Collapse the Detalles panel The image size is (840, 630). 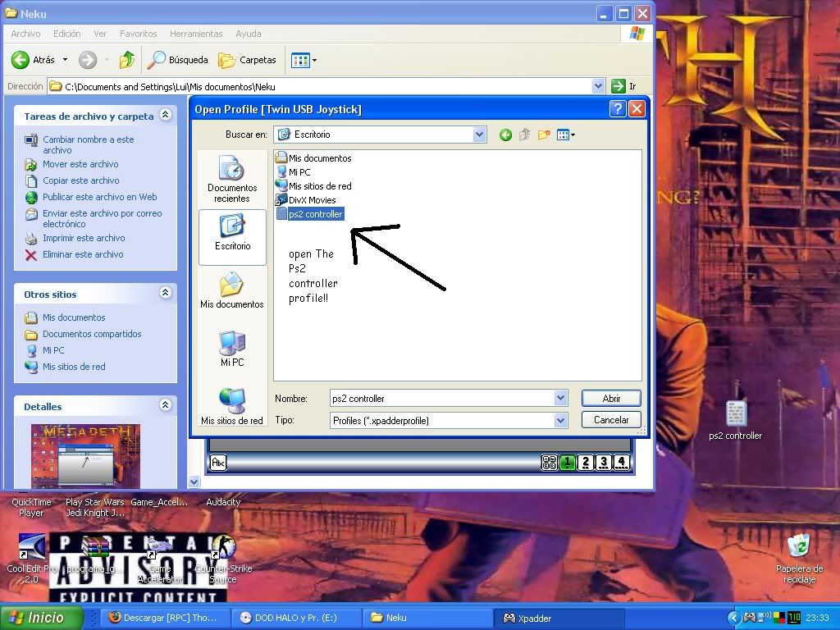pyautogui.click(x=166, y=405)
